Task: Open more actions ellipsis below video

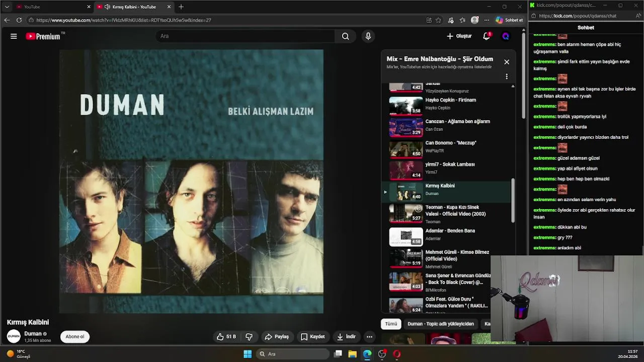Action: coord(369,337)
